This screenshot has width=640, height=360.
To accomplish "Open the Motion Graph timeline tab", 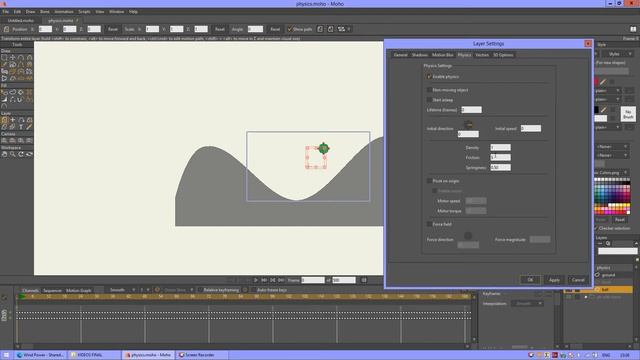I will 78,290.
